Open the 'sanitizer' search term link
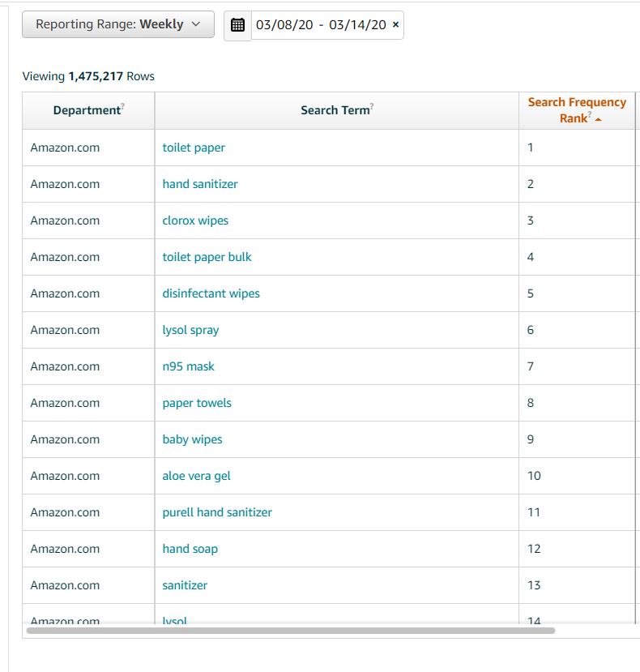 pos(185,585)
